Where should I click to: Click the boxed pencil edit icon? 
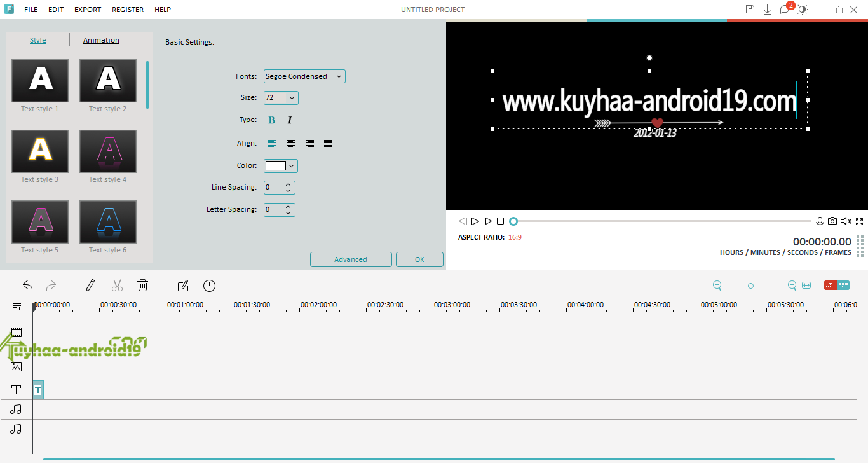[x=183, y=286]
